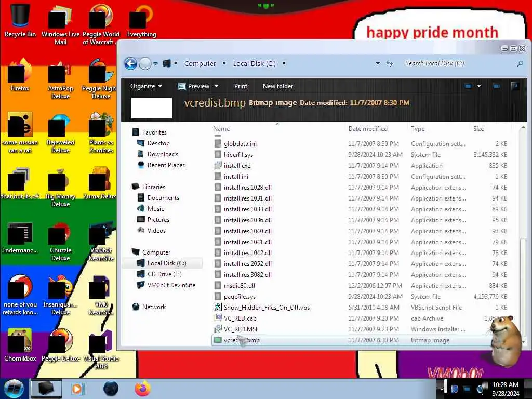Click the Firefox taskbar icon
Image resolution: width=532 pixels, height=399 pixels.
coord(143,389)
